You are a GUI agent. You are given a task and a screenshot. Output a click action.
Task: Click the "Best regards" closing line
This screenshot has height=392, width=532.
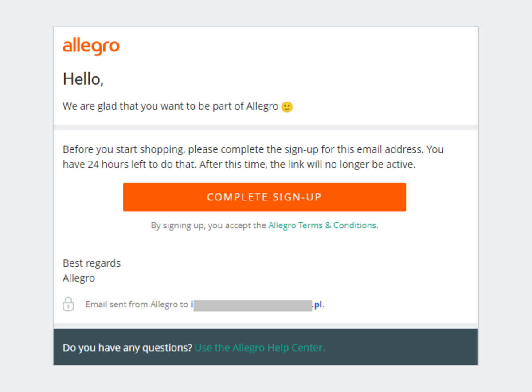(x=92, y=263)
